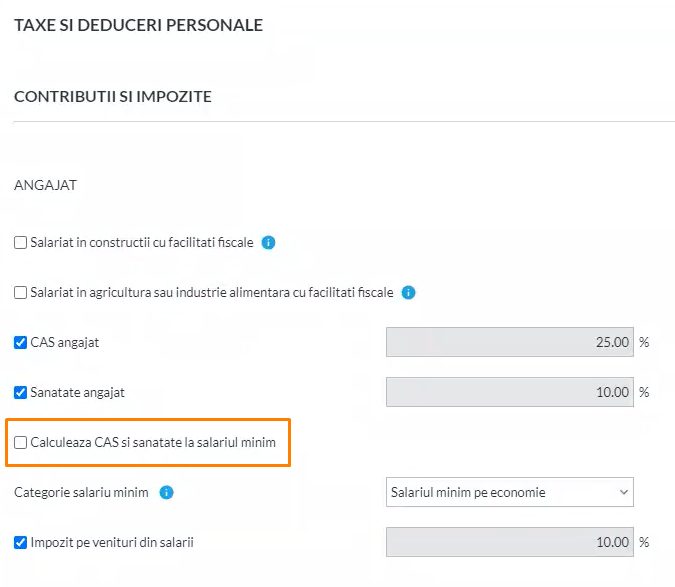
Task: Enable Salariat in constructii cu facilitati fiscale
Action: [20, 243]
